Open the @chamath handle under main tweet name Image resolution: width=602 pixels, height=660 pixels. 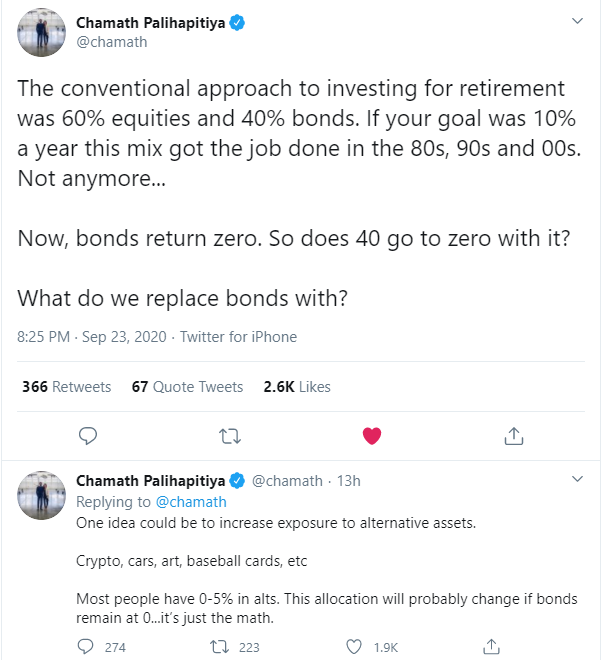coord(112,42)
